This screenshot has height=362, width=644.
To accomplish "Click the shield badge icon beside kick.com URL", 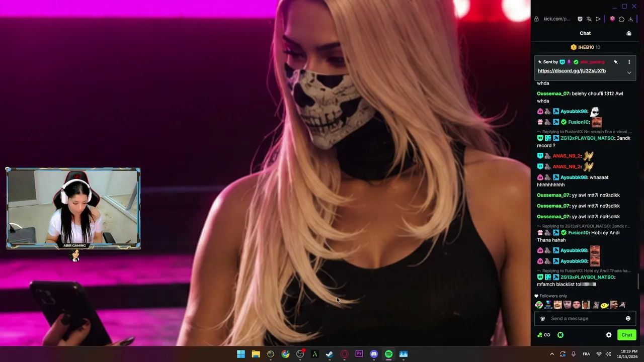I will (580, 19).
